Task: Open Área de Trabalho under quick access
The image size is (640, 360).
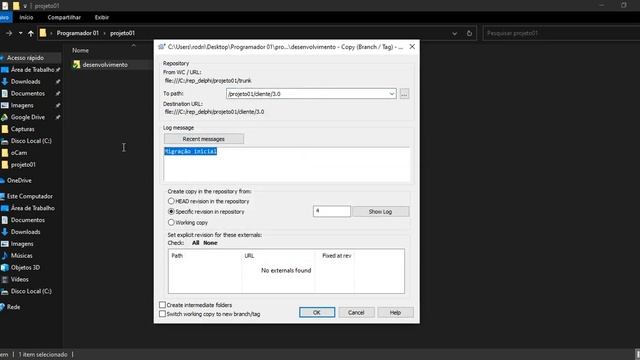Action: point(32,69)
